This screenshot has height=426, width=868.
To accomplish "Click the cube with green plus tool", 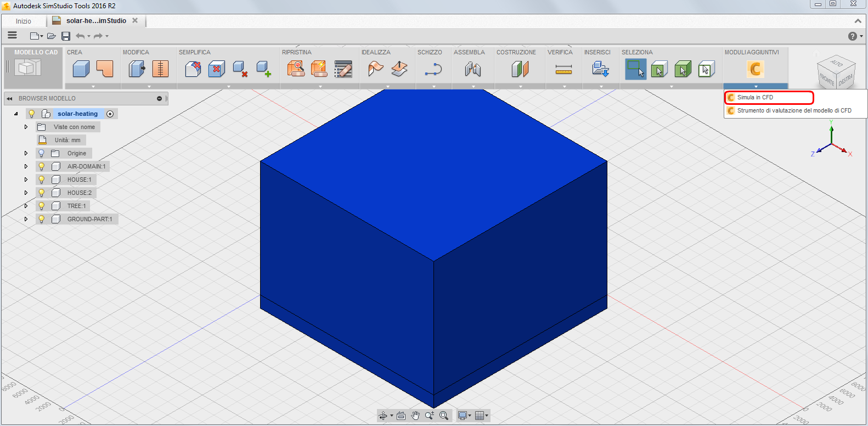I will (264, 69).
